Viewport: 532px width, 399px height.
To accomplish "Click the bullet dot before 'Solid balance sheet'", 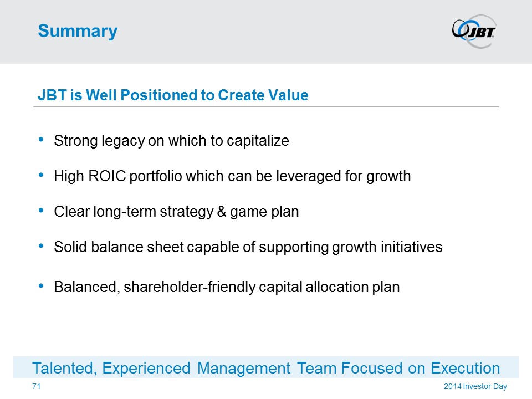I will pyautogui.click(x=43, y=246).
